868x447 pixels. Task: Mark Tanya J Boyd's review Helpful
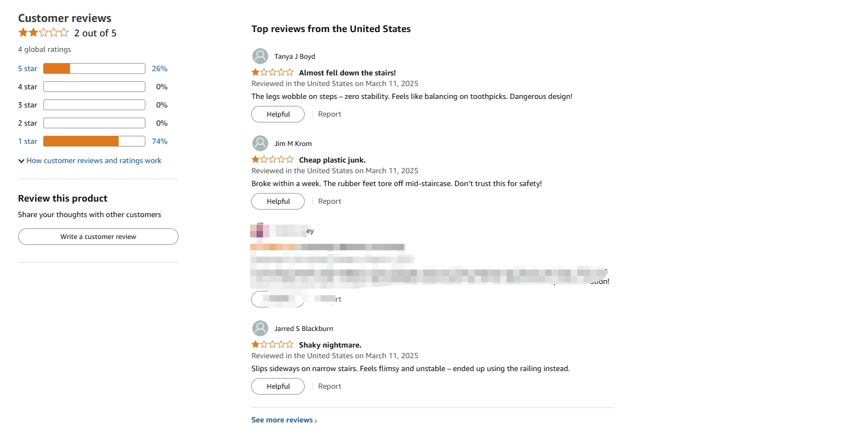coord(278,114)
